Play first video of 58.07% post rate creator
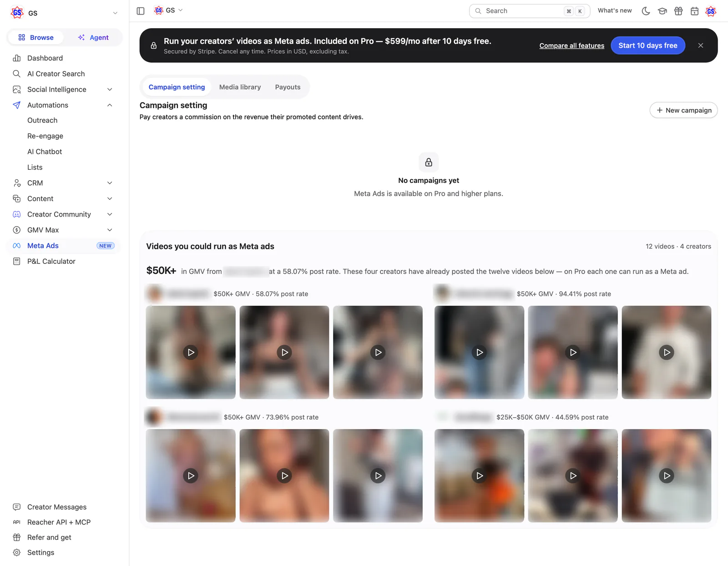The image size is (728, 566). pos(191,352)
